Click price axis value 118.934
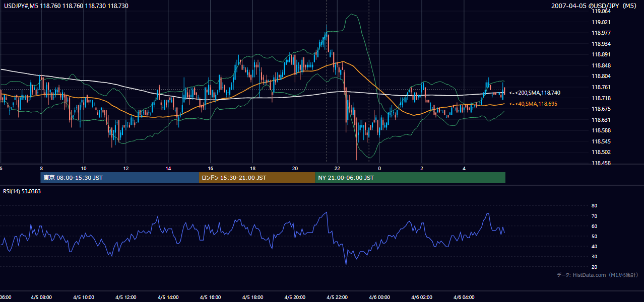The height and width of the screenshot is (302, 644). [601, 44]
